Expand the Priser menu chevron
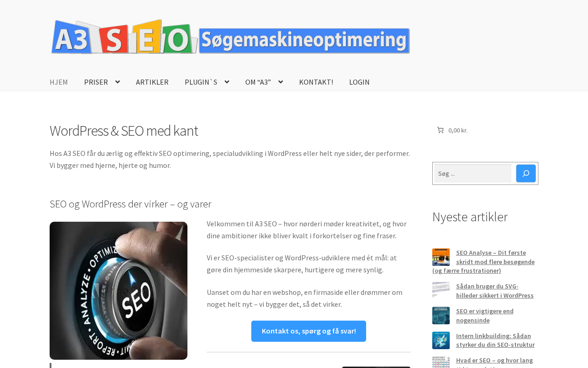The height and width of the screenshot is (368, 588). [x=117, y=82]
